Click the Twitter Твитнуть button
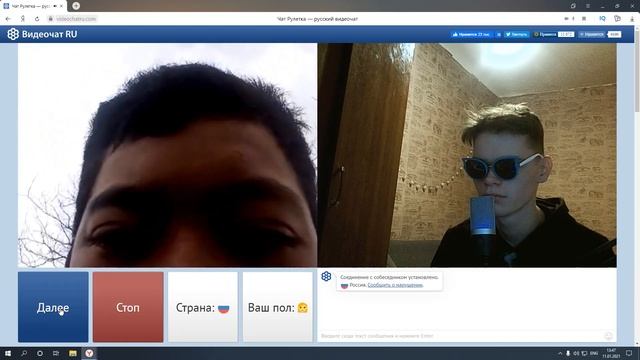 517,34
